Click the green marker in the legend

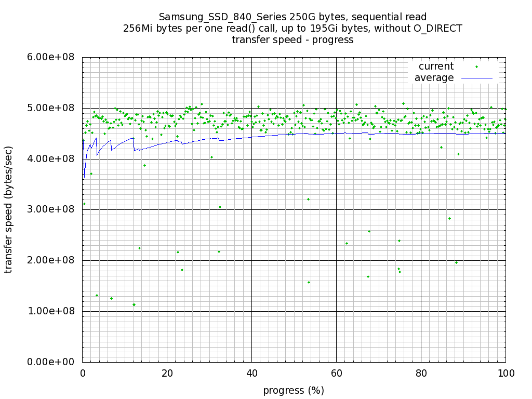[x=476, y=66]
